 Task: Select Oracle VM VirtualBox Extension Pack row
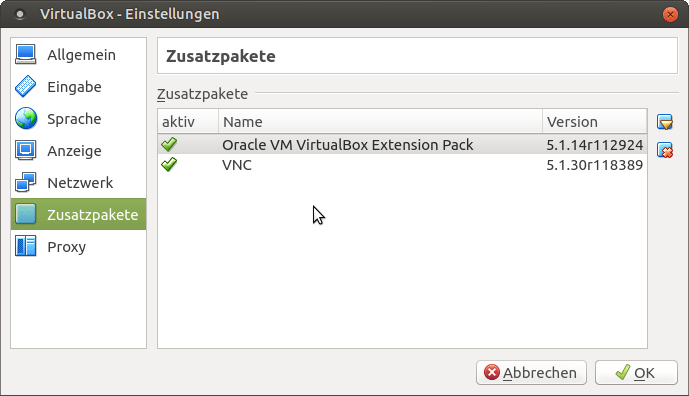[403, 145]
